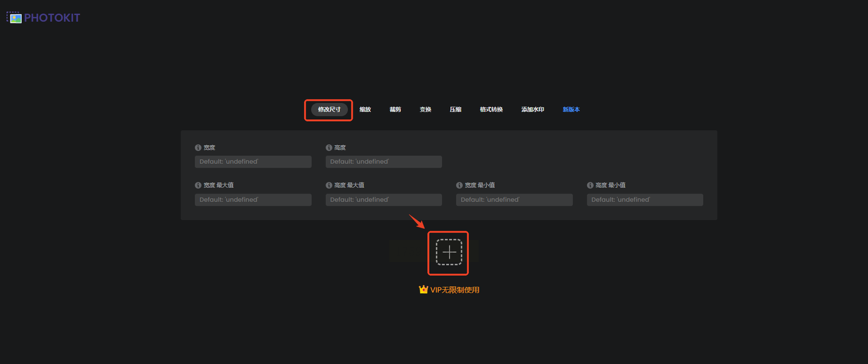
Task: Switch to the 变换 tab
Action: pyautogui.click(x=426, y=110)
